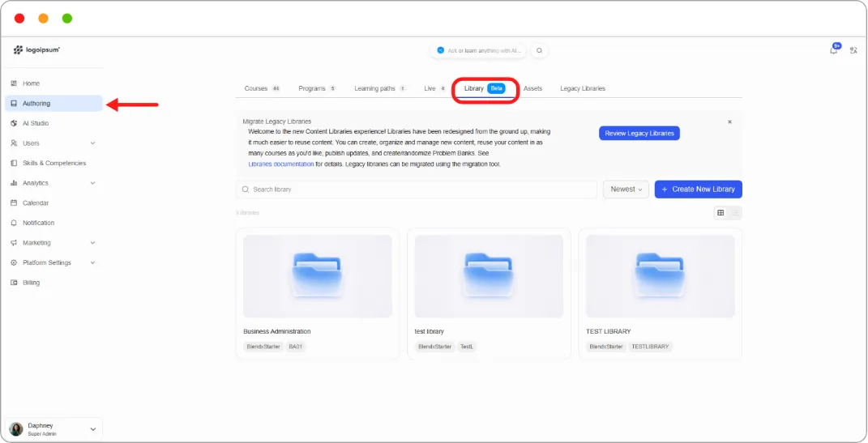
Task: Expand the Platform Settings submenu chevron
Action: tap(92, 262)
